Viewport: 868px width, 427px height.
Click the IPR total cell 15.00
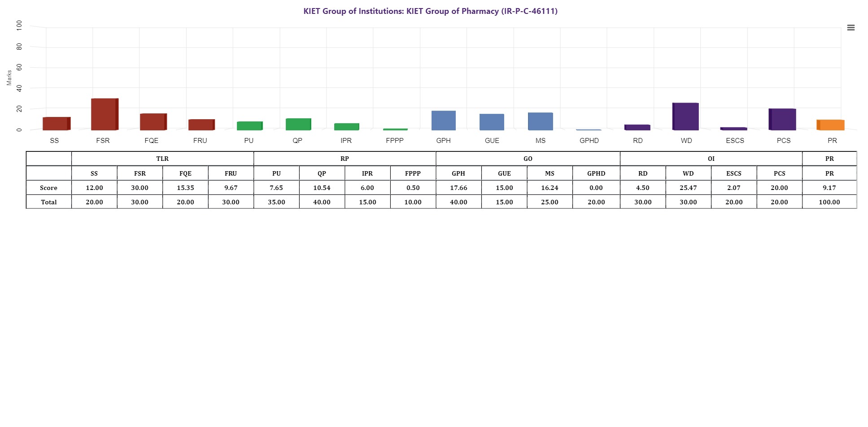pyautogui.click(x=367, y=202)
